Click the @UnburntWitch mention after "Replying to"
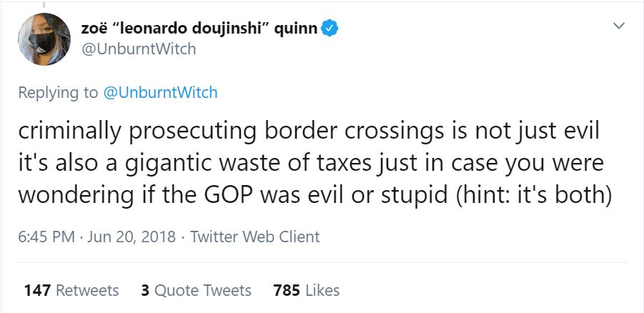 tap(160, 92)
